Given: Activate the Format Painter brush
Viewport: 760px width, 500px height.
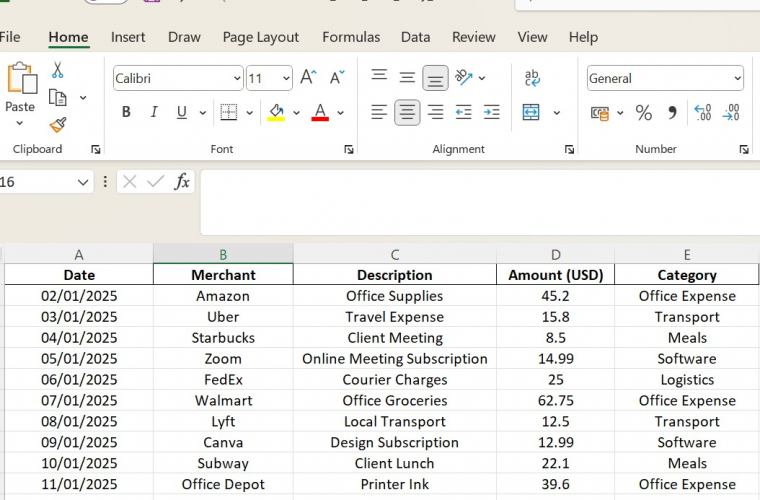Looking at the screenshot, I should coord(58,125).
